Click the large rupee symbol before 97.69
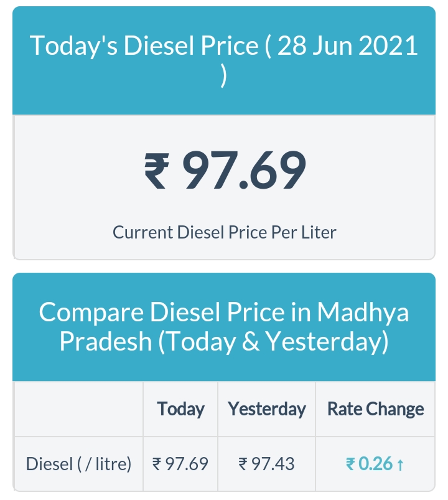 click(x=156, y=172)
